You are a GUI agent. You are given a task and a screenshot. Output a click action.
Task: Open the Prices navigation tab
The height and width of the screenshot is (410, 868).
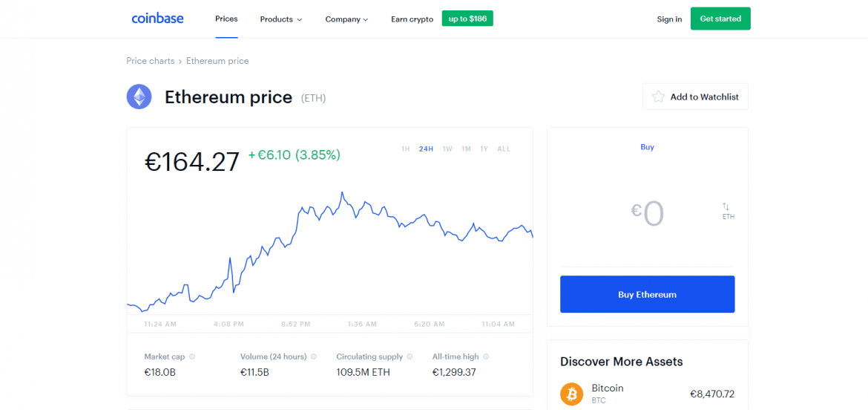tap(226, 19)
